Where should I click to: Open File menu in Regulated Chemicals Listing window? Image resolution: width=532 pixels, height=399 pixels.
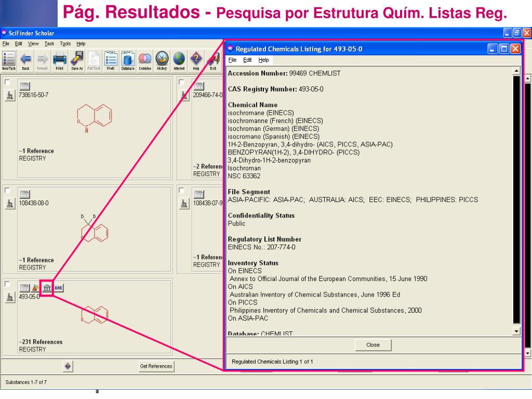[232, 60]
